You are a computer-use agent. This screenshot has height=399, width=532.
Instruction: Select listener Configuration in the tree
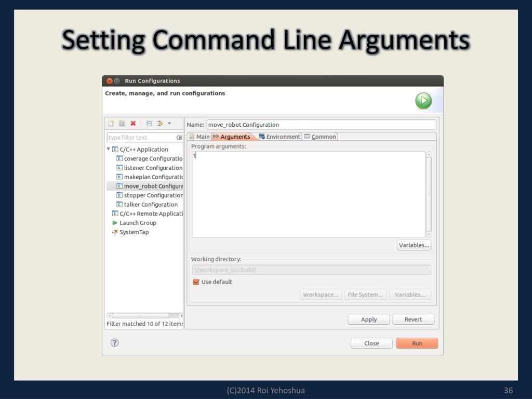[153, 168]
